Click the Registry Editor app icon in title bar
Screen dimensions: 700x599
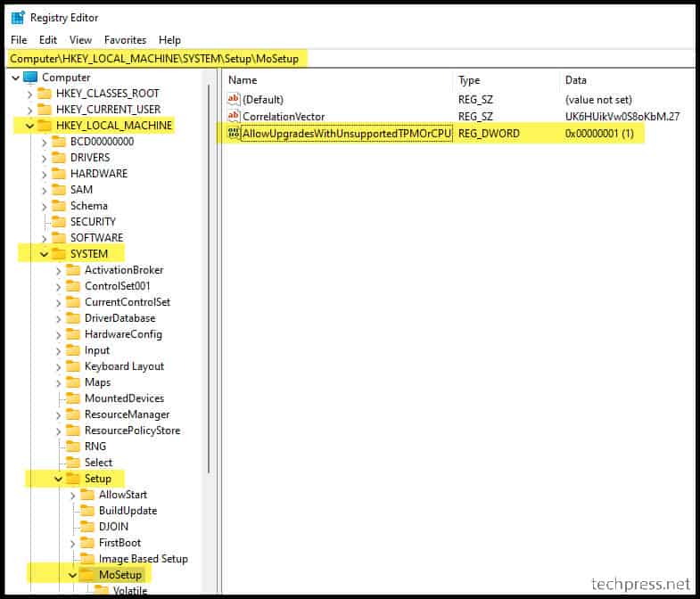[18, 18]
